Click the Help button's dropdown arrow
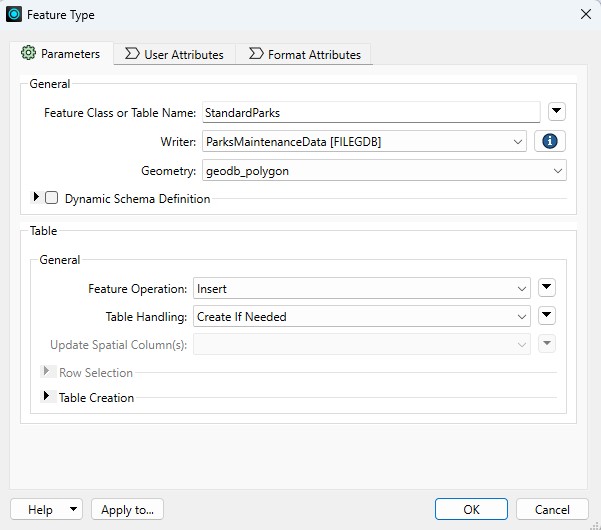This screenshot has width=601, height=530. pyautogui.click(x=74, y=510)
